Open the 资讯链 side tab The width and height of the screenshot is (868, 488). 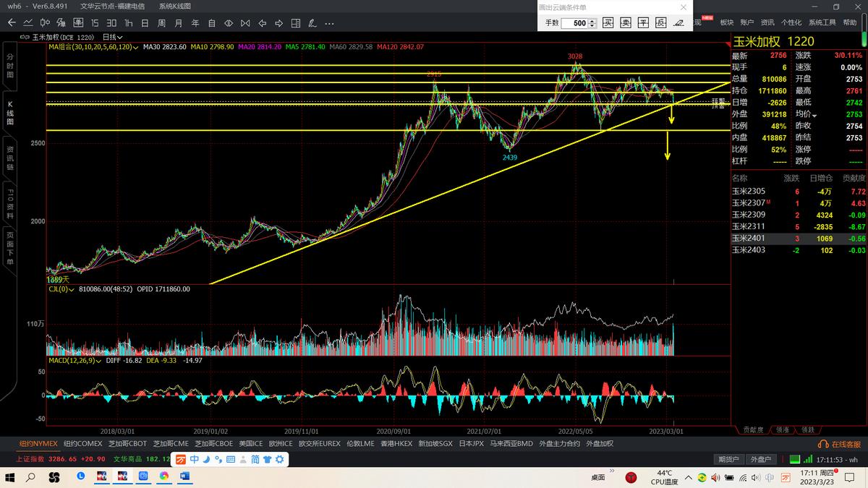[10, 158]
